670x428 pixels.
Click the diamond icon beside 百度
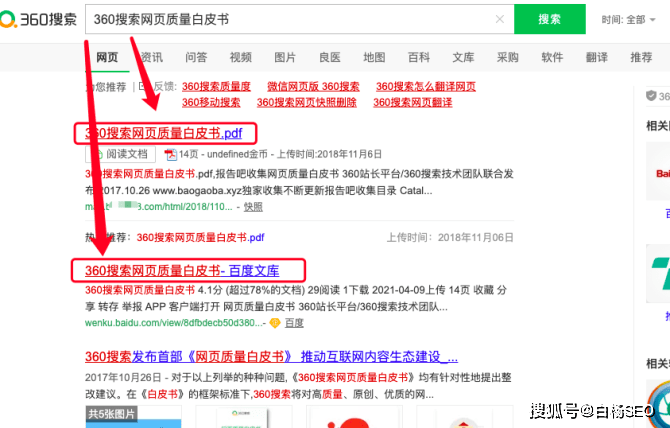[x=275, y=323]
